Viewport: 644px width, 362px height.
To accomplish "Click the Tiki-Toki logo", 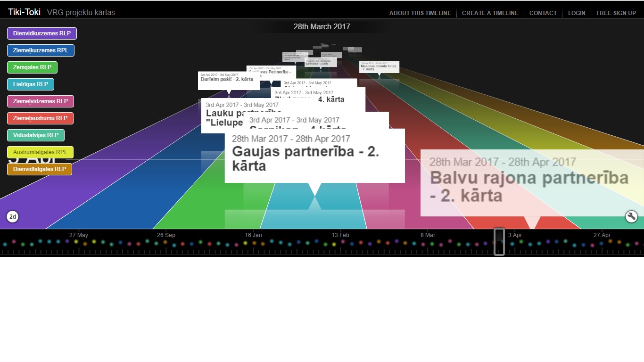I will tap(24, 12).
